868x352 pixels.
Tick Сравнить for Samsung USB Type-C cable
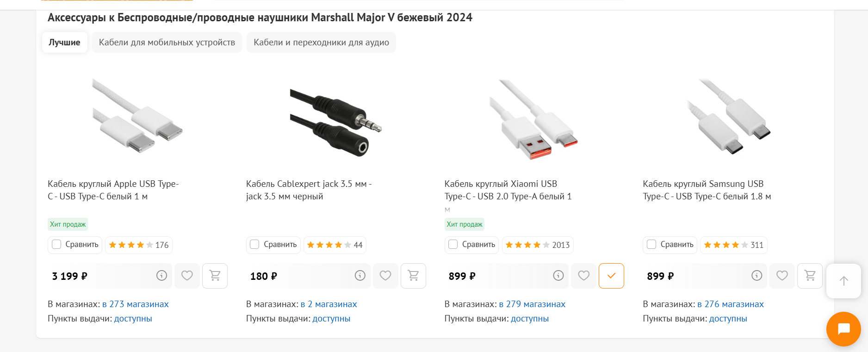click(651, 244)
